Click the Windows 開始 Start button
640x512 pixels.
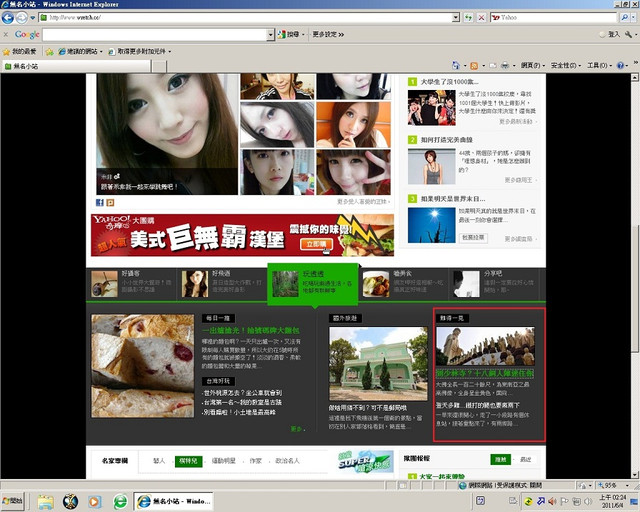click(13, 501)
